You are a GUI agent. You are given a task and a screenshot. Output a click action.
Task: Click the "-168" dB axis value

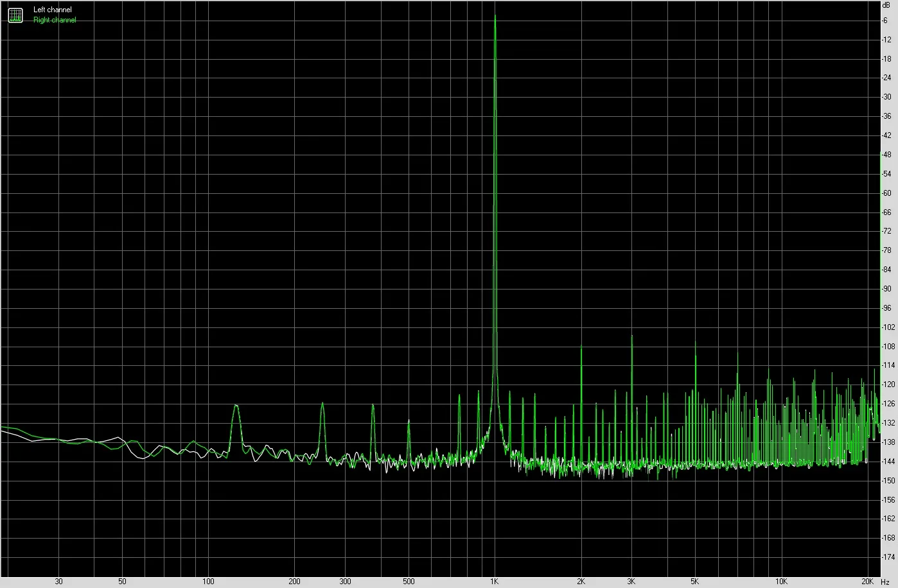tap(888, 538)
